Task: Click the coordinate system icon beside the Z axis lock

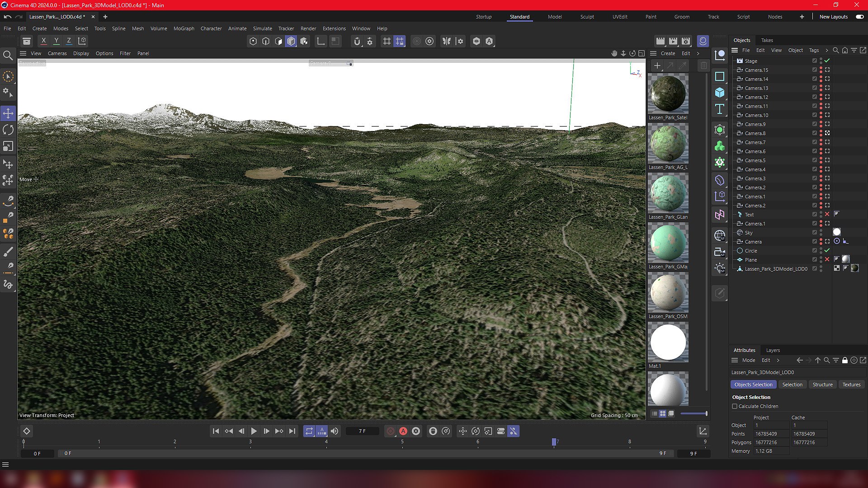Action: [x=82, y=41]
